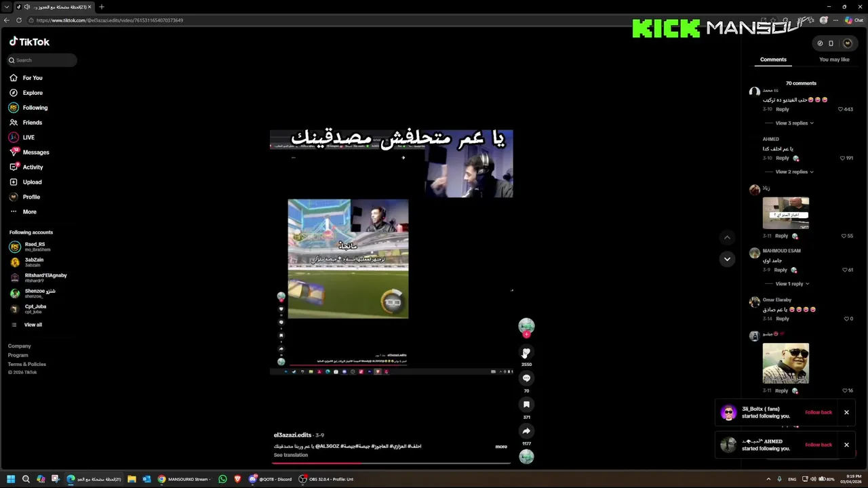Viewport: 868px width, 488px height.
Task: Switch to You may like tab
Action: [834, 60]
